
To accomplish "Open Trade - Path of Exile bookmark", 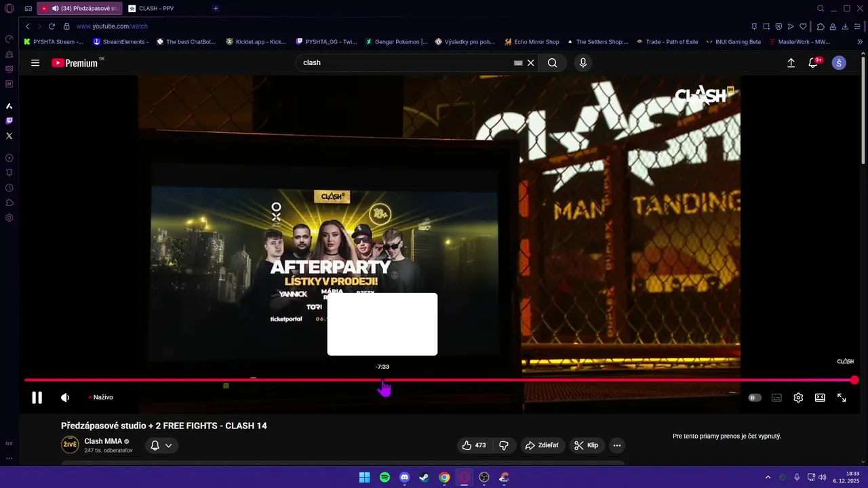I will click(x=667, y=41).
